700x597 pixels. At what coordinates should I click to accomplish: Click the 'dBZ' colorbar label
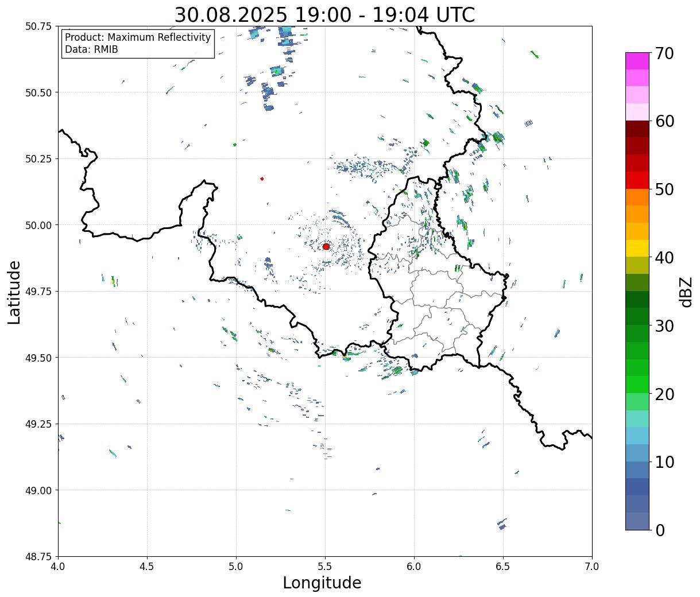[x=686, y=292]
